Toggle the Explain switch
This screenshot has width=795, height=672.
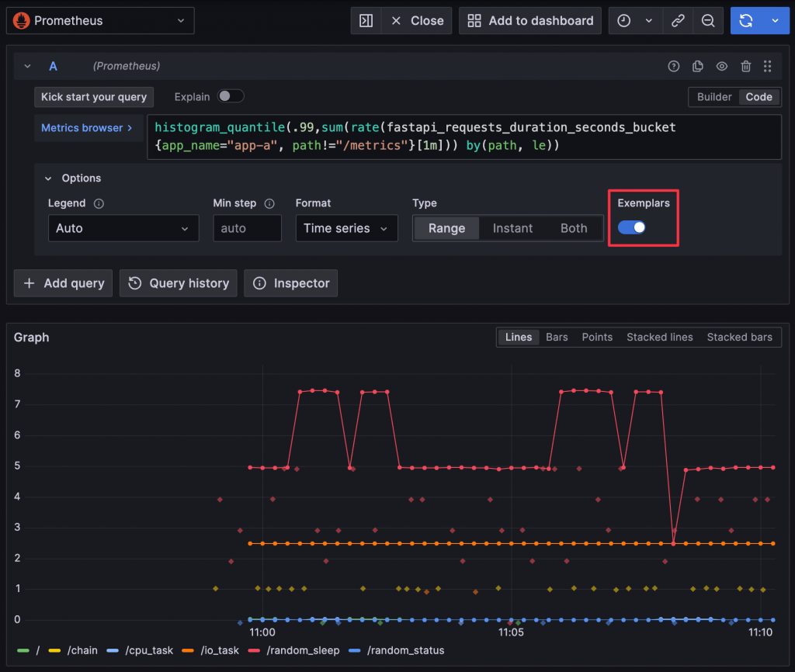tap(231, 96)
